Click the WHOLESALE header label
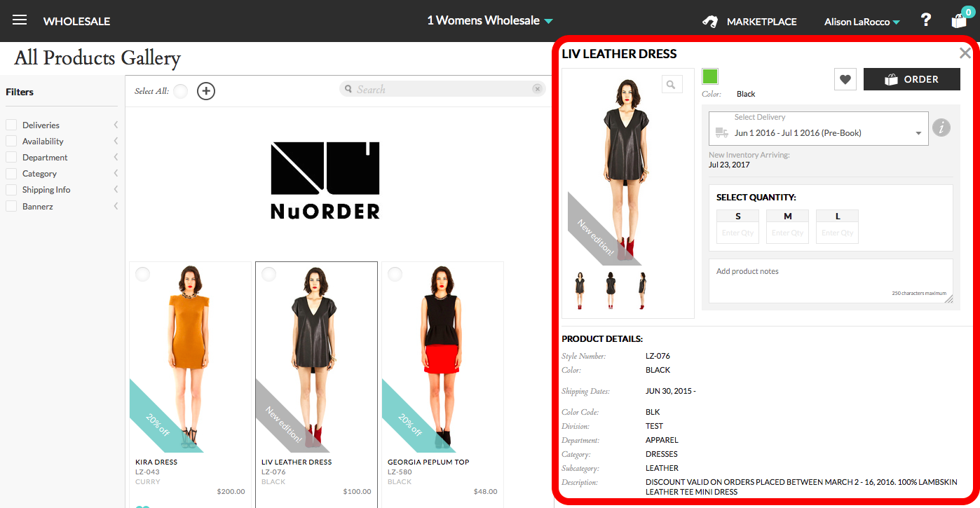Image resolution: width=980 pixels, height=508 pixels. point(76,22)
